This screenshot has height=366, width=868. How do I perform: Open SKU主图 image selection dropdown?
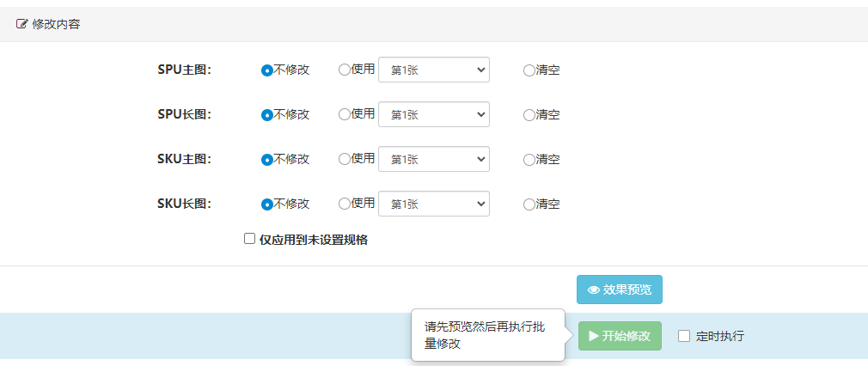coord(434,160)
